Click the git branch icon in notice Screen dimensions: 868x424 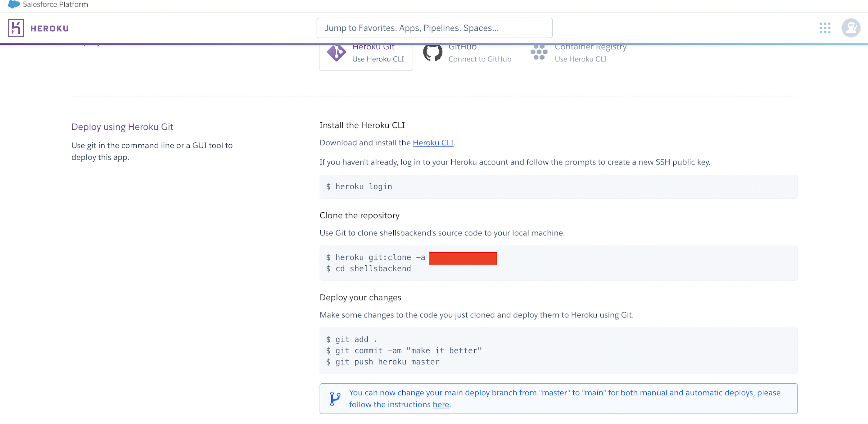click(x=335, y=399)
